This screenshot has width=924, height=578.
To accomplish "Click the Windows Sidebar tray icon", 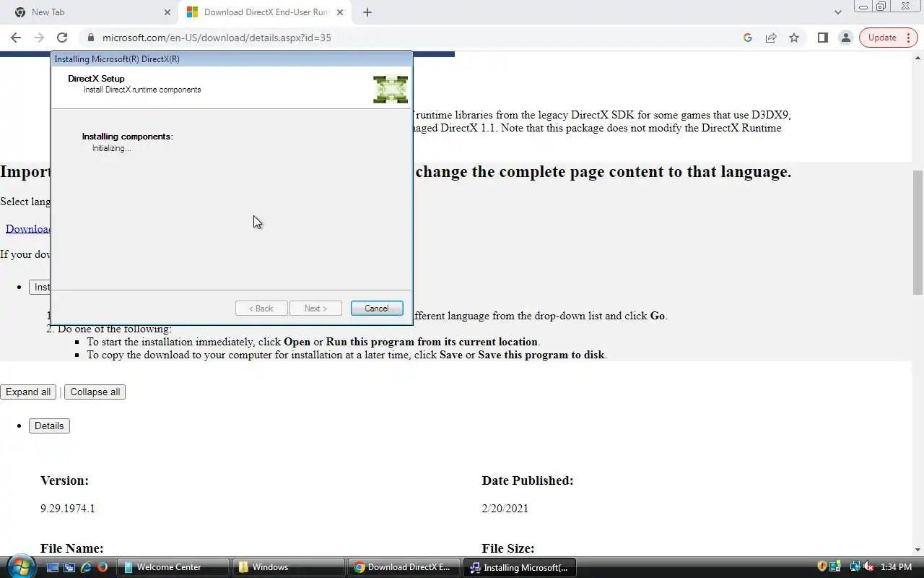I will point(835,567).
